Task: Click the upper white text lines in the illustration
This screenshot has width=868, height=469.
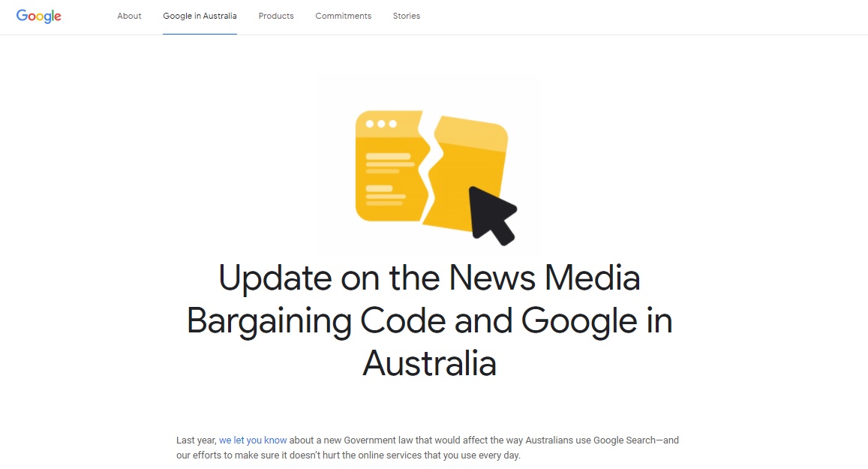Action: (x=389, y=163)
